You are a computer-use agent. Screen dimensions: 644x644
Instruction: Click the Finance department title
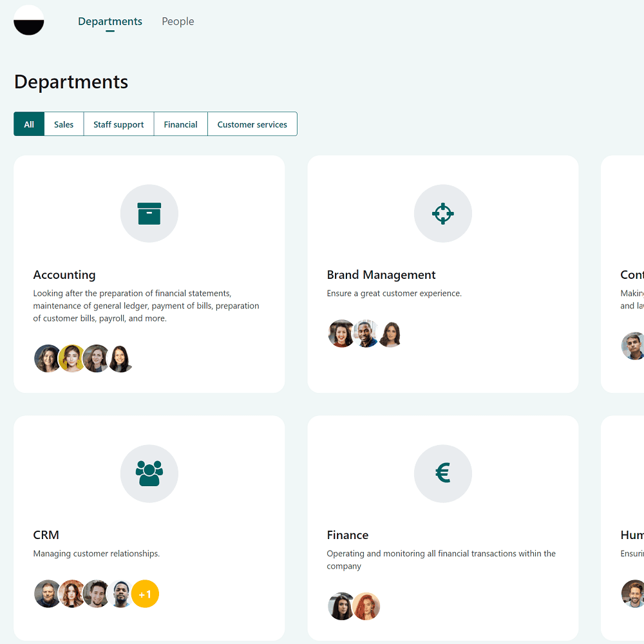coord(348,535)
